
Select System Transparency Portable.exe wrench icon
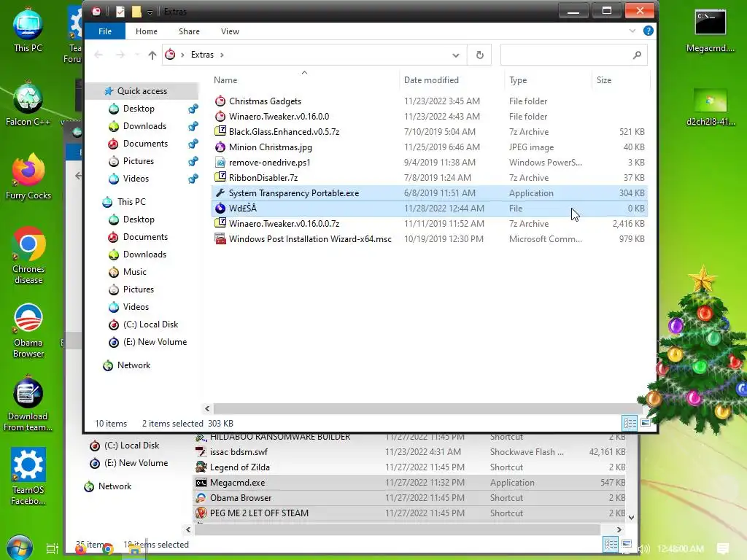(220, 192)
